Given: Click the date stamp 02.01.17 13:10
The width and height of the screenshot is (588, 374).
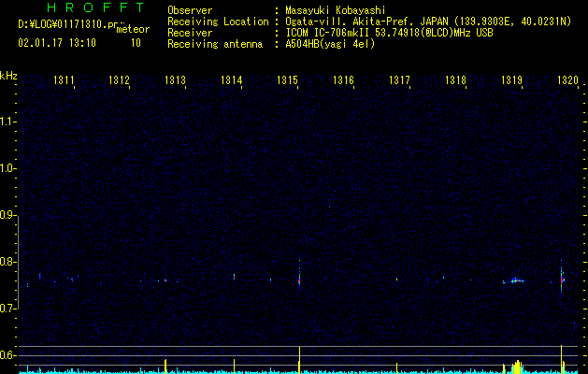Looking at the screenshot, I should coord(57,43).
